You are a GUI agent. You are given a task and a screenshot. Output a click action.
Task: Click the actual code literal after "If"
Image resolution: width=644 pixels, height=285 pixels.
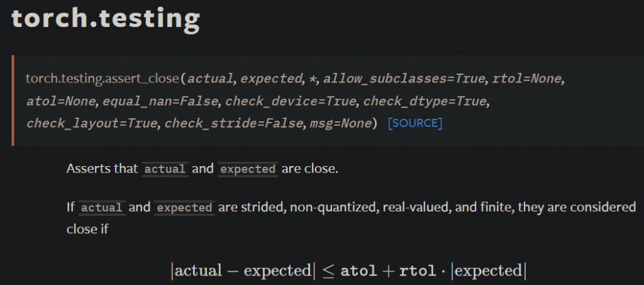[102, 208]
